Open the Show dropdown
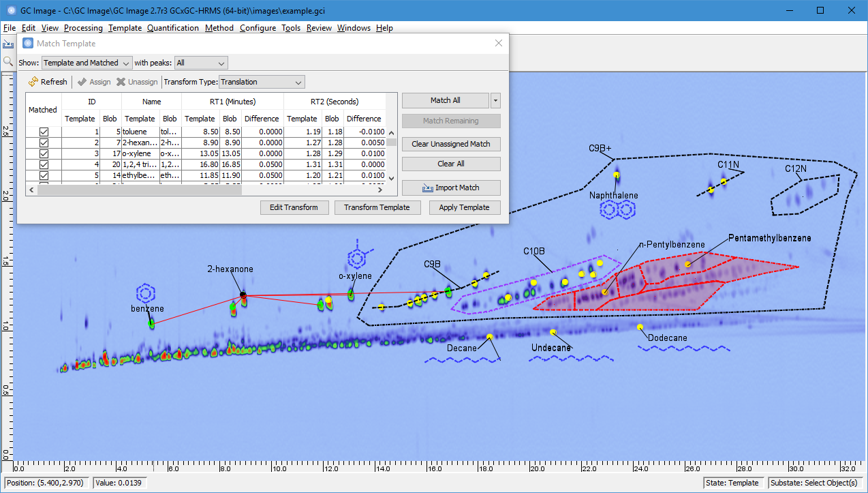The height and width of the screenshot is (493, 868). [87, 63]
